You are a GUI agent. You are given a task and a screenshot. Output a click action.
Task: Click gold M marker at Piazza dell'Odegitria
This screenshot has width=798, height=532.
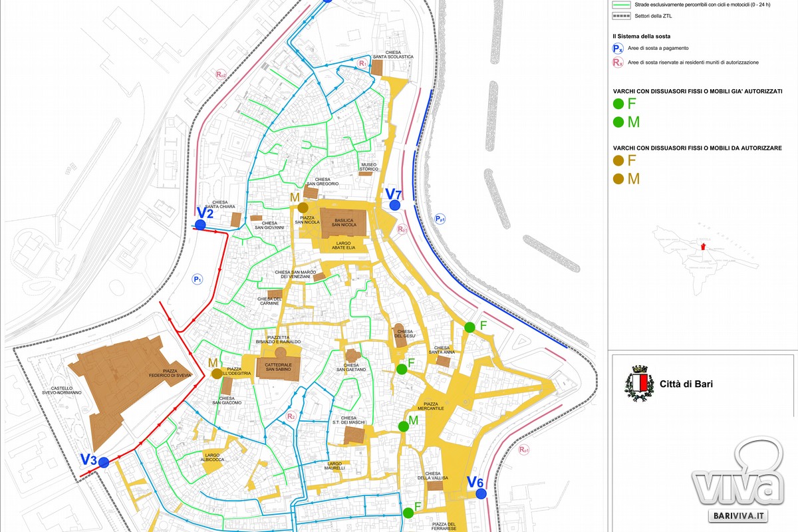pos(217,374)
